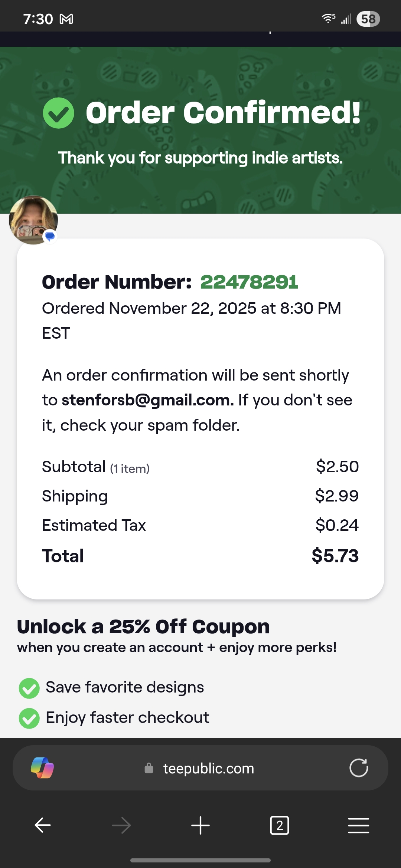Tap the bottom gesture navigation handle

pos(200,860)
